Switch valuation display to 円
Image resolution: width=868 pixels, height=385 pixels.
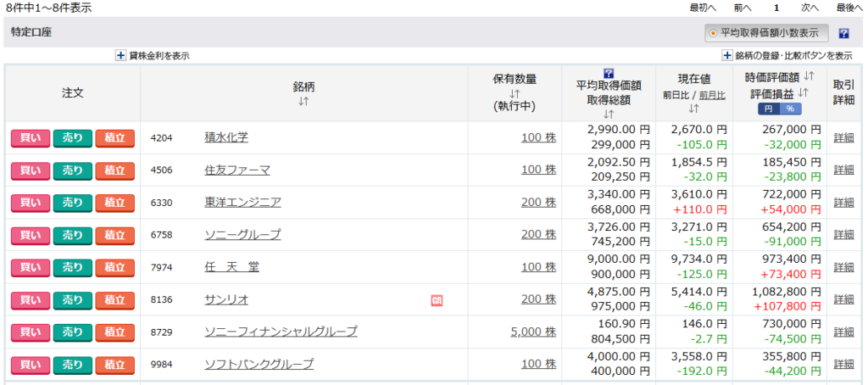[768, 109]
